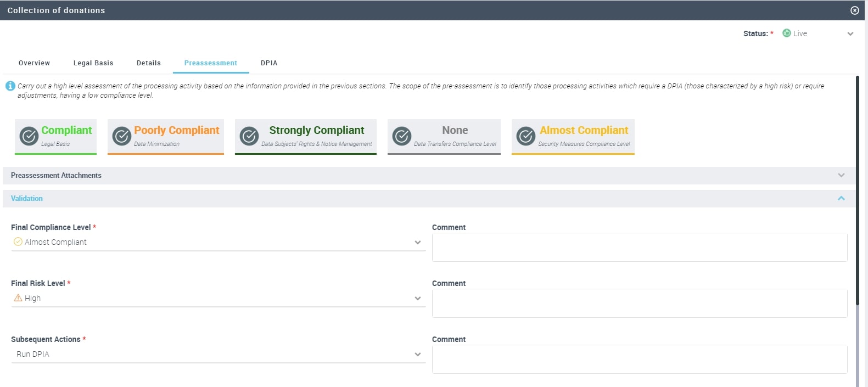Expand the Preassessment Attachments section
This screenshot has height=387, width=868.
pyautogui.click(x=841, y=175)
